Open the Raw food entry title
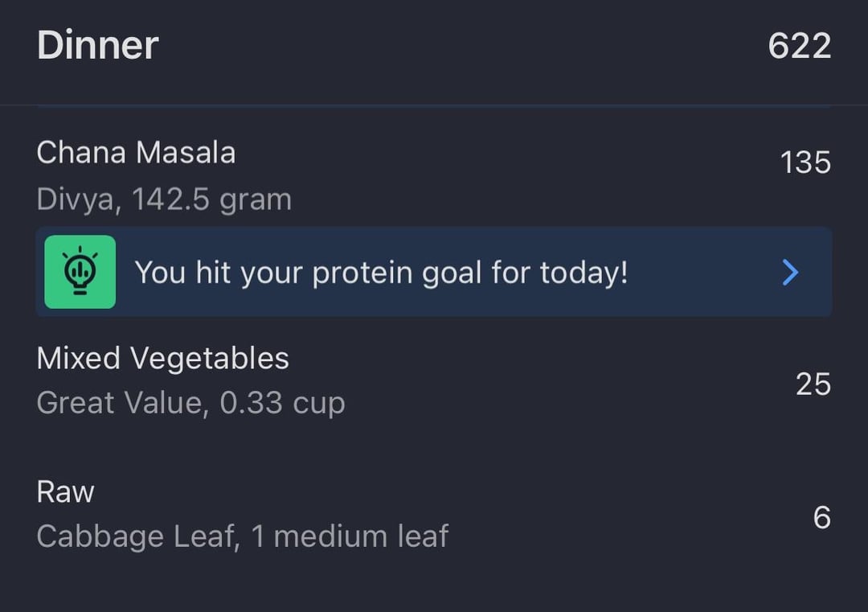Screen dimensions: 868x612 click(x=65, y=491)
